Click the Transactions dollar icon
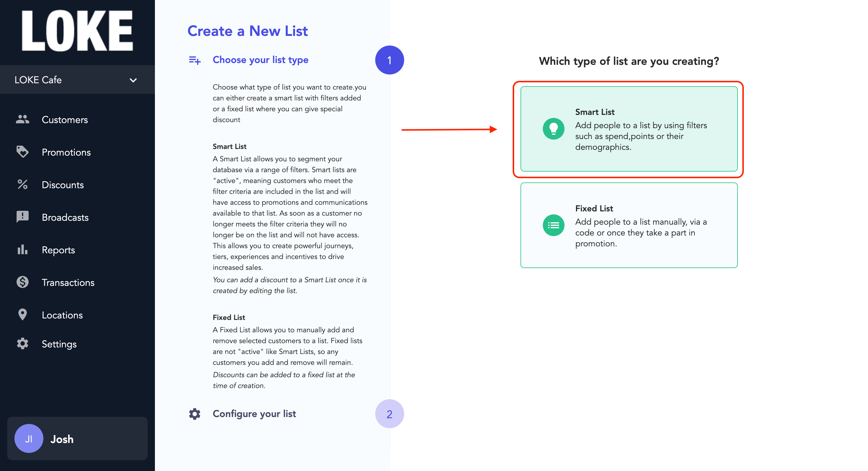The image size is (868, 471). (x=22, y=282)
